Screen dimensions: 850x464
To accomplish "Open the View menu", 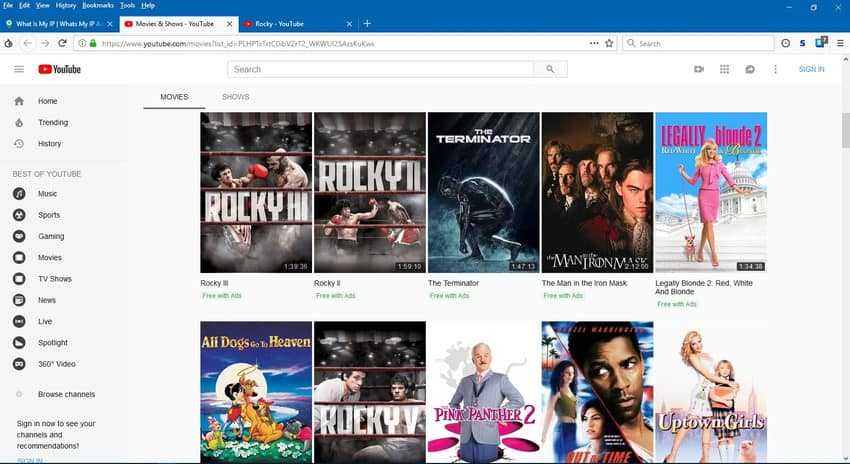I will point(42,5).
